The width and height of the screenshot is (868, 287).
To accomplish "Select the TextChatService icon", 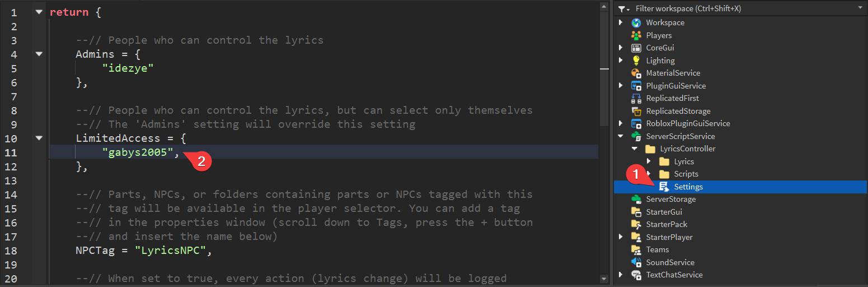I will (x=636, y=275).
